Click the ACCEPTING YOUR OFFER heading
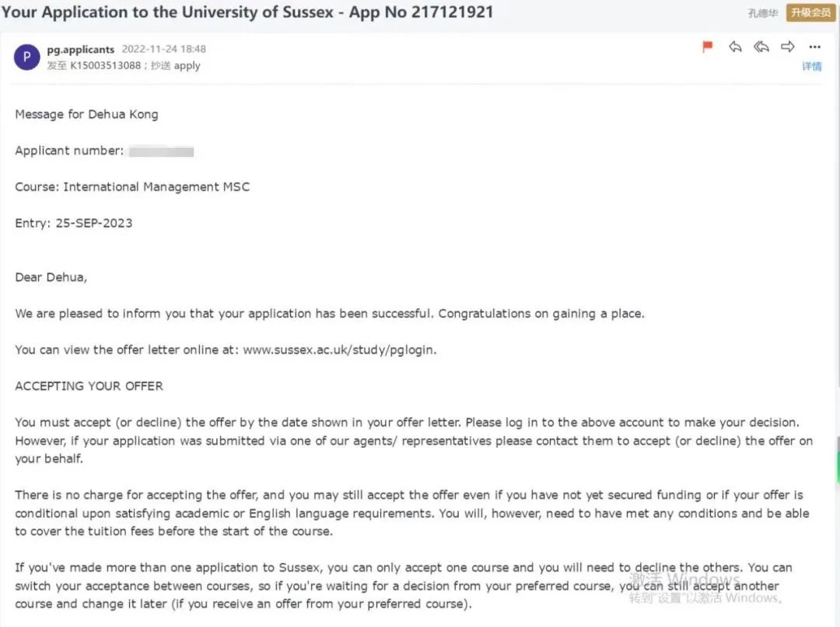 (89, 387)
